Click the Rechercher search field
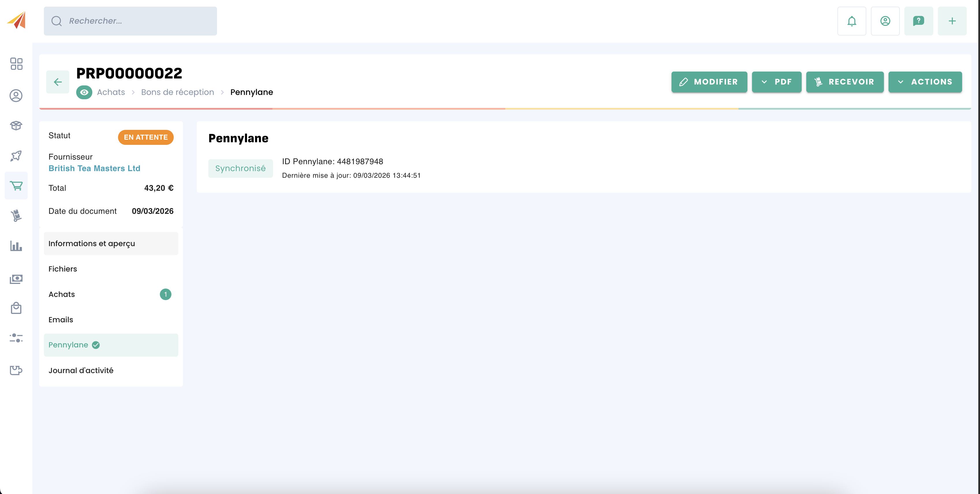Image resolution: width=980 pixels, height=494 pixels. tap(130, 21)
